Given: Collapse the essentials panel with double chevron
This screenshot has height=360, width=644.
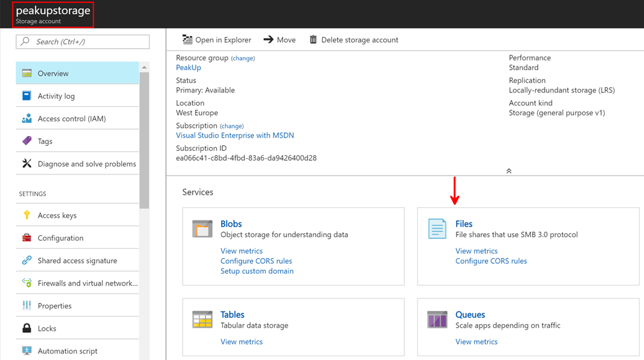Looking at the screenshot, I should pyautogui.click(x=509, y=171).
